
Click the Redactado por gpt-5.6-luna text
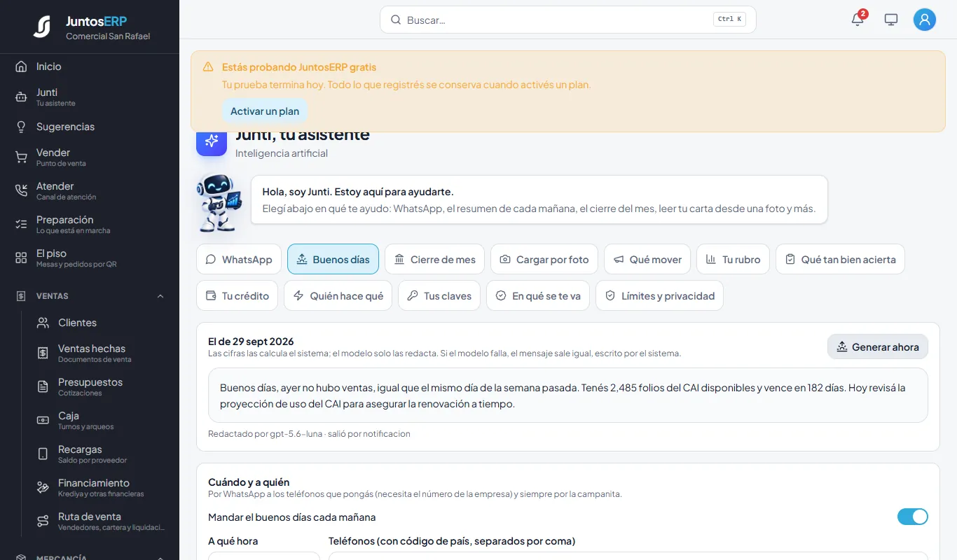265,434
